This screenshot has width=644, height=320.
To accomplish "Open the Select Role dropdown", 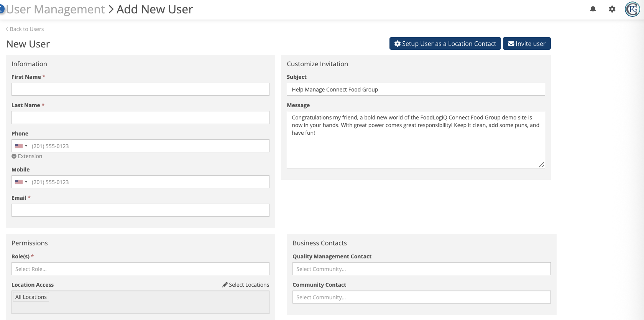I will click(140, 269).
